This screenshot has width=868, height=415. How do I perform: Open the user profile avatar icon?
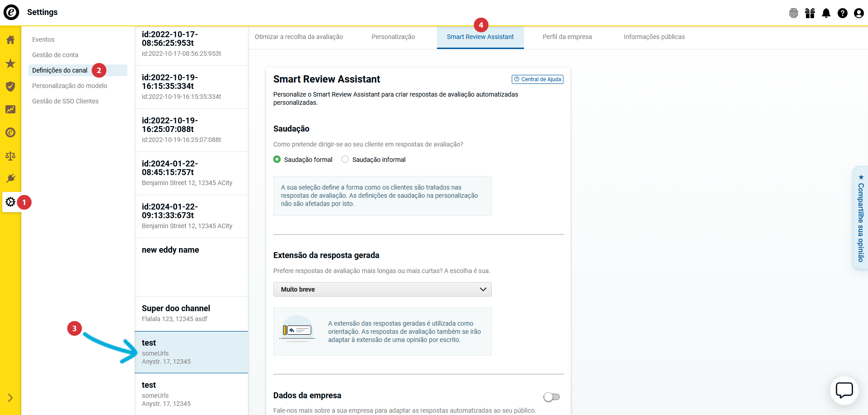click(x=858, y=13)
